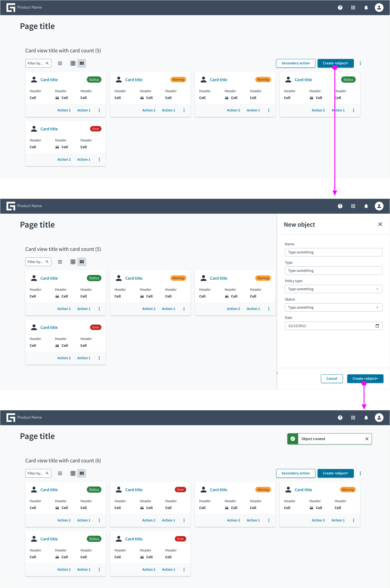390x588 pixels.
Task: Click the calendar icon in Date field
Action: point(377,326)
